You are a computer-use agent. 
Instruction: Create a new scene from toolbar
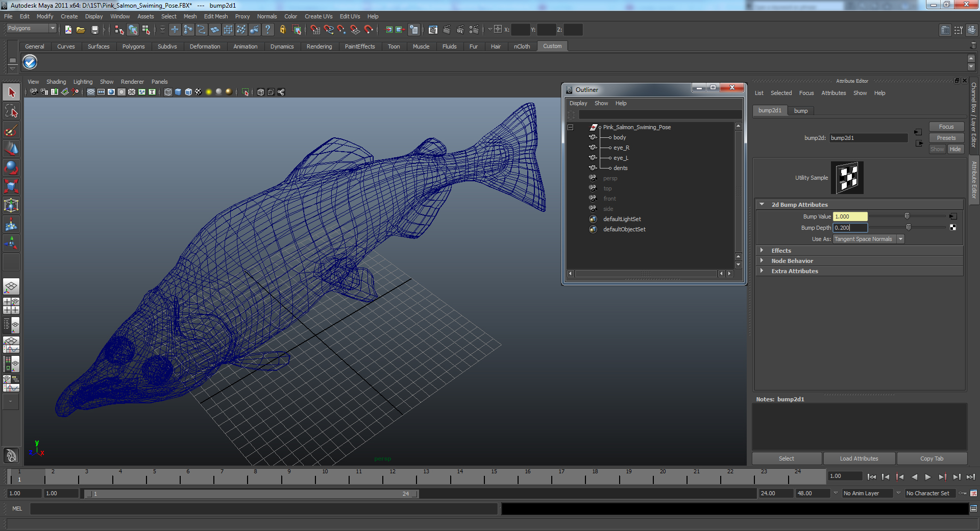pos(68,30)
